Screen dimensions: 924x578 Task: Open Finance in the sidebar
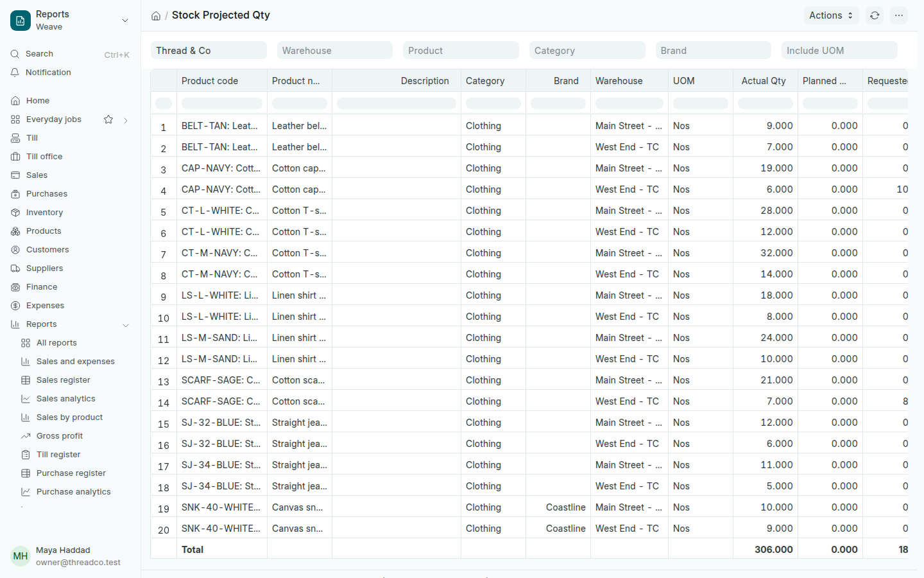(70, 287)
